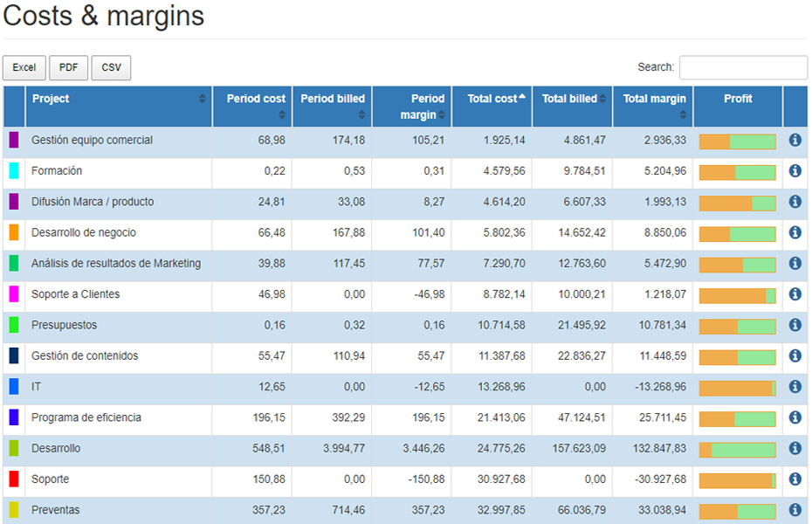
Task: Sort by Total cost column header
Action: coord(492,99)
